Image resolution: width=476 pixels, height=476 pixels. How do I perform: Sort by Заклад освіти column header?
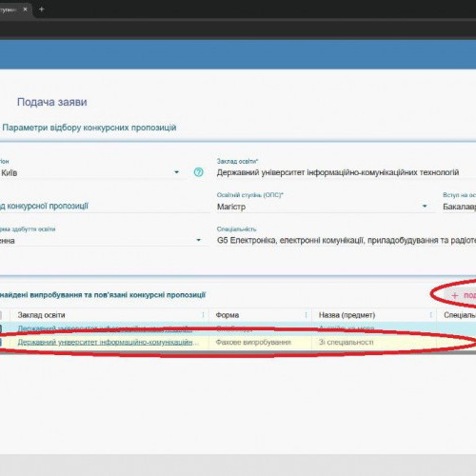(x=41, y=315)
